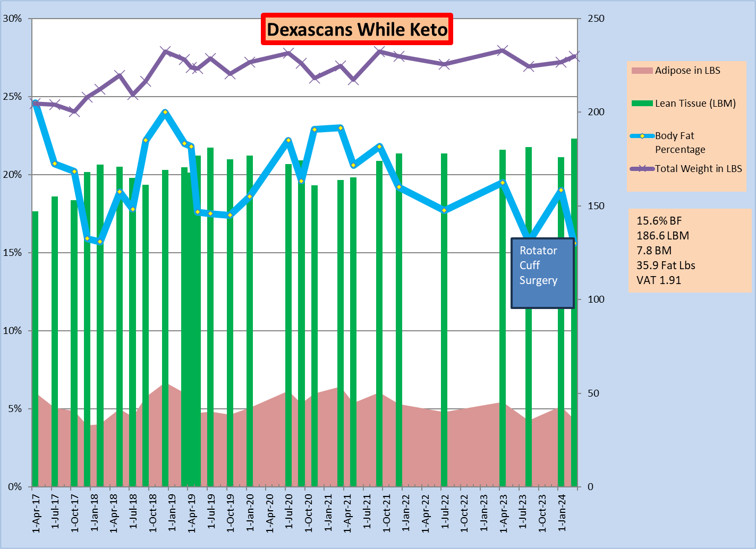Screen dimensions: 756x549
Task: Click the "1-Apr-18" date axis label
Action: click(114, 513)
